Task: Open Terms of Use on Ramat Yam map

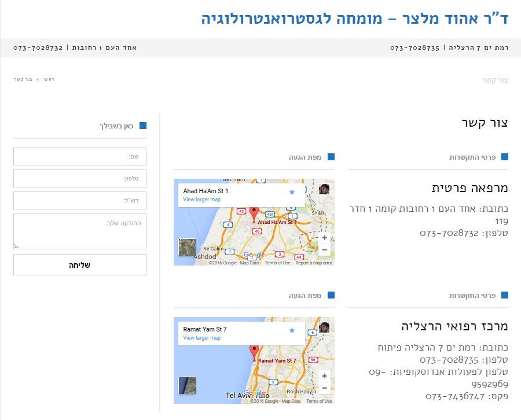Action: (x=319, y=401)
